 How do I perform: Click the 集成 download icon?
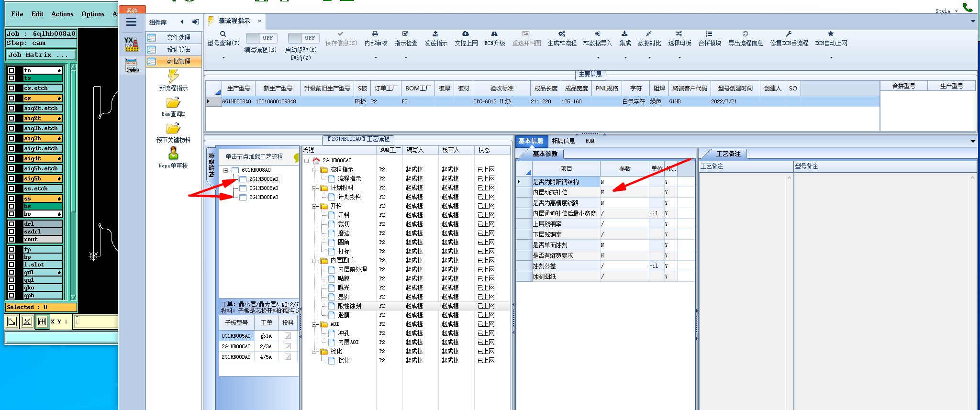tap(624, 34)
